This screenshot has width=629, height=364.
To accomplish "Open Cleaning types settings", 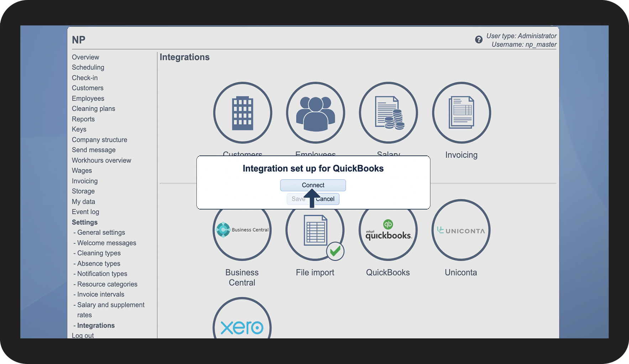I will [x=99, y=253].
